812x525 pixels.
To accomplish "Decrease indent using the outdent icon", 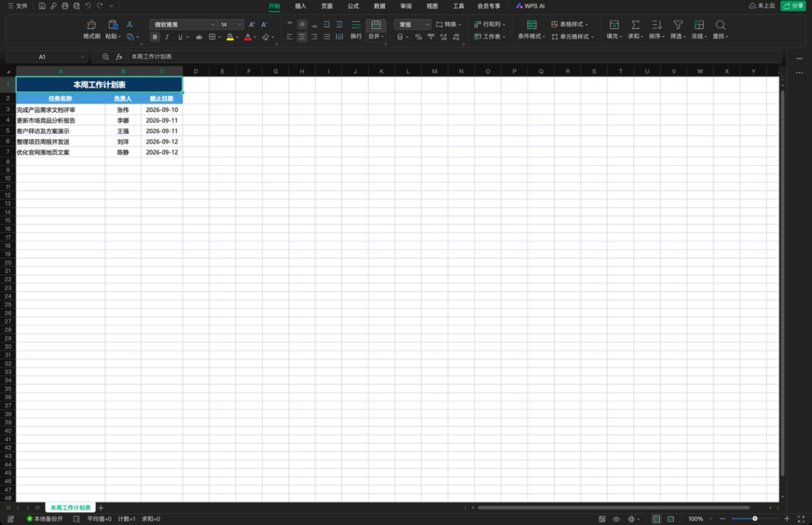I will click(327, 25).
